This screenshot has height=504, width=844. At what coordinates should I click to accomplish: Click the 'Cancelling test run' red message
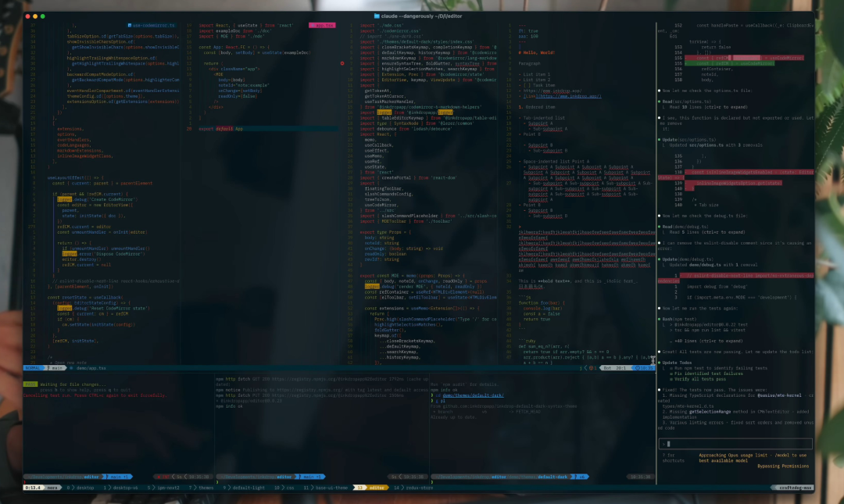[x=95, y=395]
